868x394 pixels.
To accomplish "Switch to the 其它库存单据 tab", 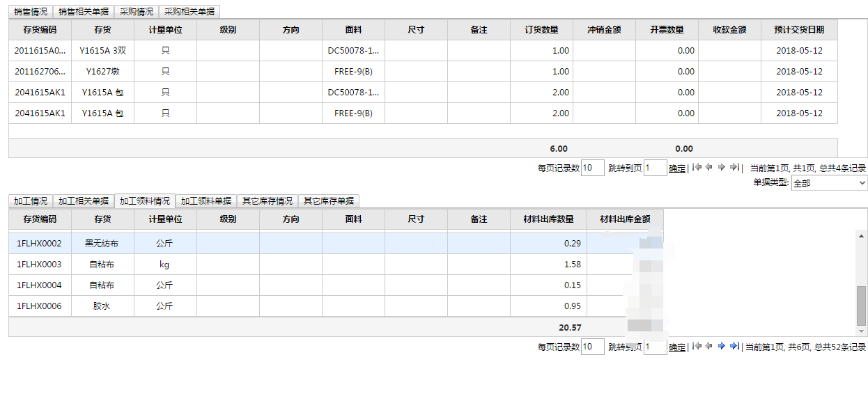I will [328, 201].
